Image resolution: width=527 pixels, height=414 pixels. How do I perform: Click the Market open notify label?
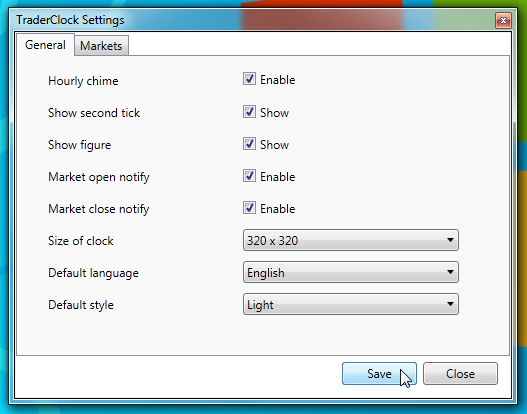98,177
